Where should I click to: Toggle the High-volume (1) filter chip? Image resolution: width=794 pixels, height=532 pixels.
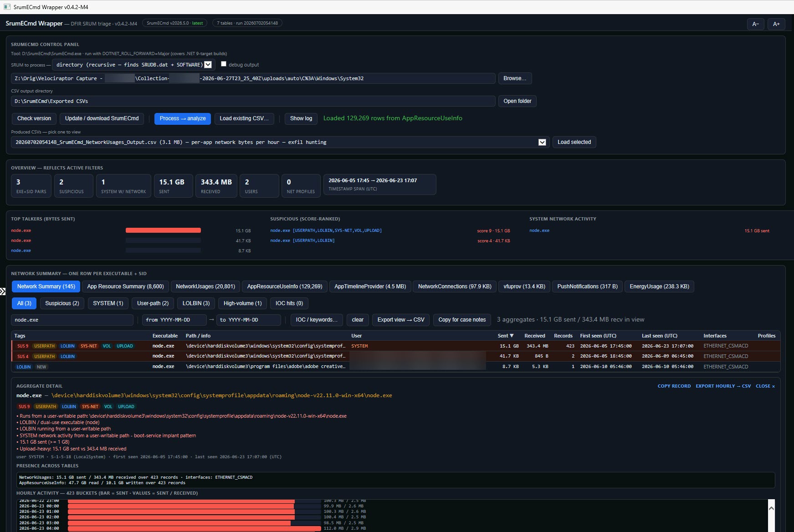(x=242, y=303)
